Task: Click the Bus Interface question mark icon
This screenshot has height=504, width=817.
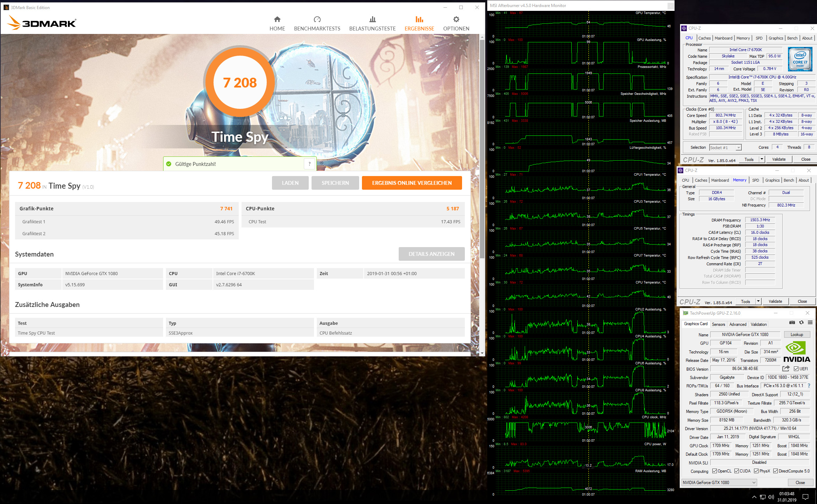Action: 809,386
